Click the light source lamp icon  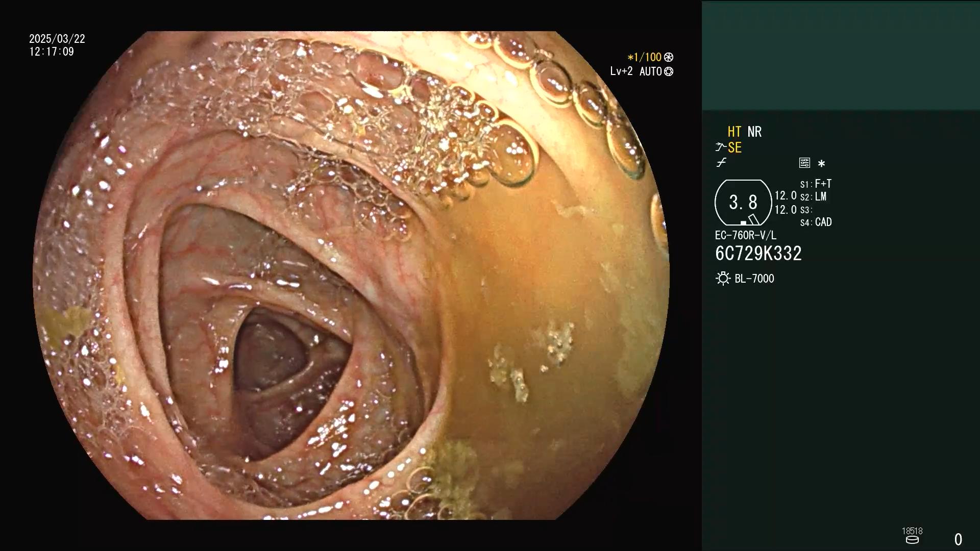tap(723, 279)
